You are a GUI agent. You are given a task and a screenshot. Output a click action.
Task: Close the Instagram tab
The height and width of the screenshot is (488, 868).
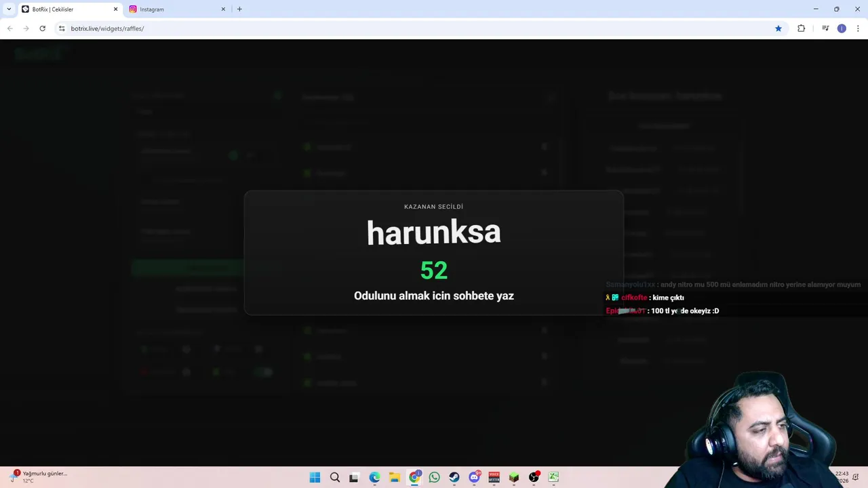pos(223,9)
